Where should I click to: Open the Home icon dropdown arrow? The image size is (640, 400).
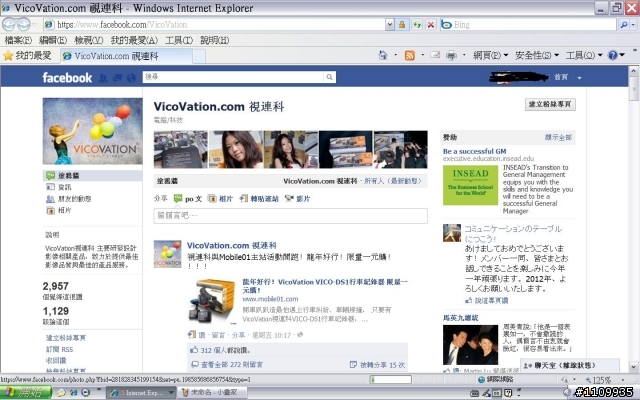[396, 55]
